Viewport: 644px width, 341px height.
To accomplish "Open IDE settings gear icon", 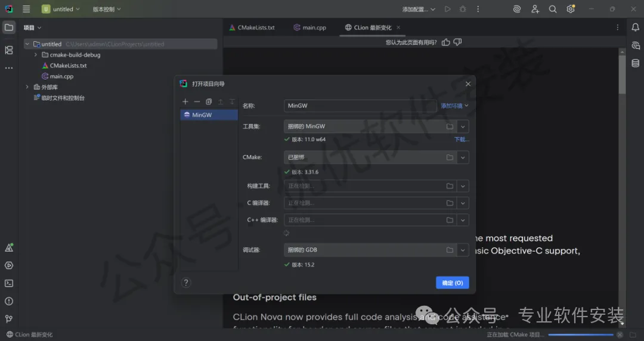I will click(x=571, y=9).
